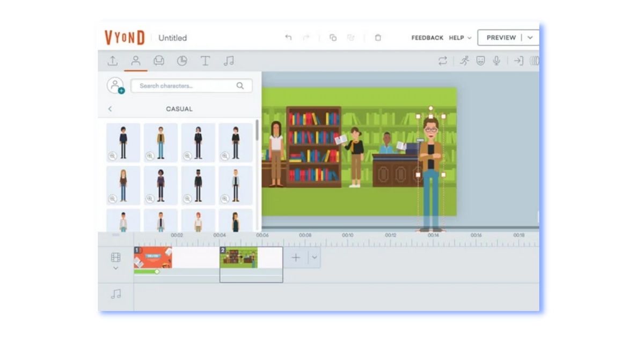Click the Create character avatar plus icon
The image size is (644, 338).
[x=115, y=86]
